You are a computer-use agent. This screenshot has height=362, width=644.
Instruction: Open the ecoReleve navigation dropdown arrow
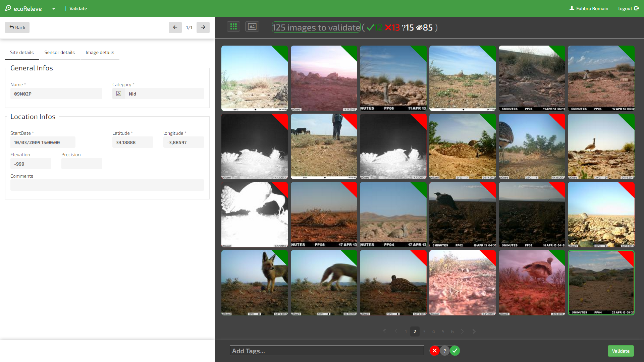[x=54, y=9]
